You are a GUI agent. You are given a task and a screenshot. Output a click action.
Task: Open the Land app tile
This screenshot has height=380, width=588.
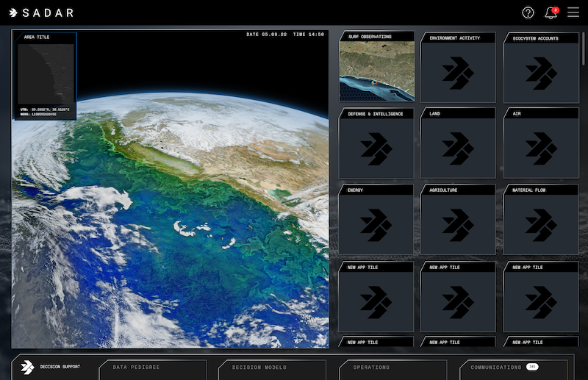(458, 147)
